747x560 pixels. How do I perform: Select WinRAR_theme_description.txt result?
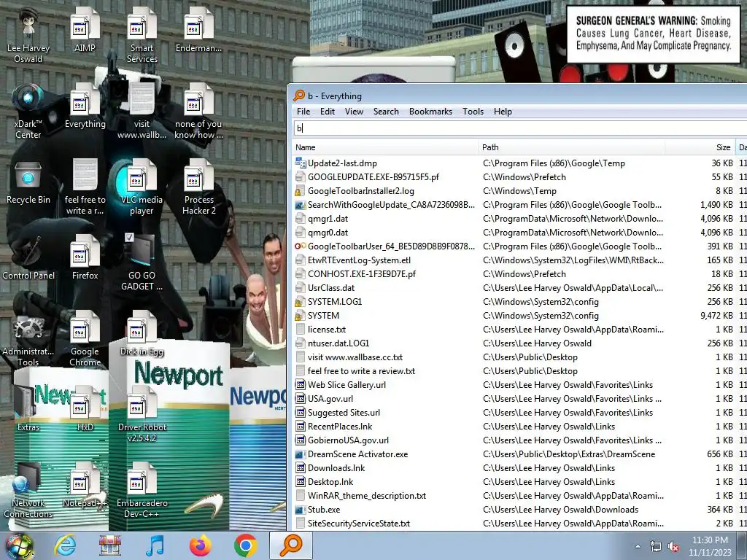tap(519, 496)
